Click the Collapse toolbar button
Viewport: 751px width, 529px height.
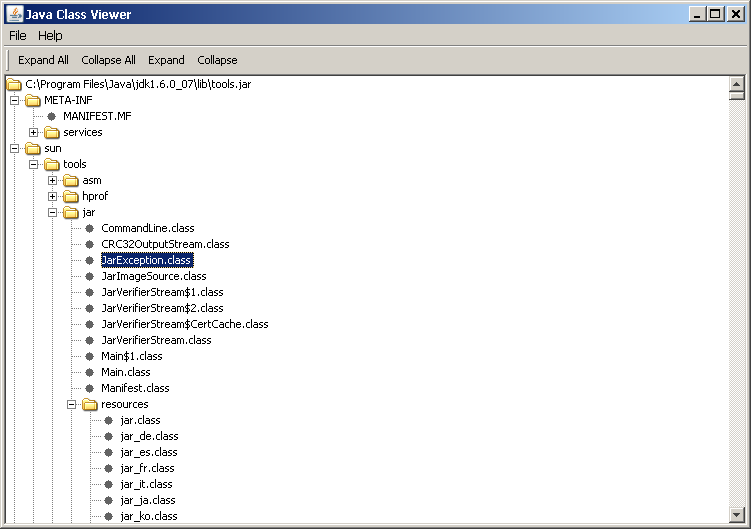click(x=217, y=60)
